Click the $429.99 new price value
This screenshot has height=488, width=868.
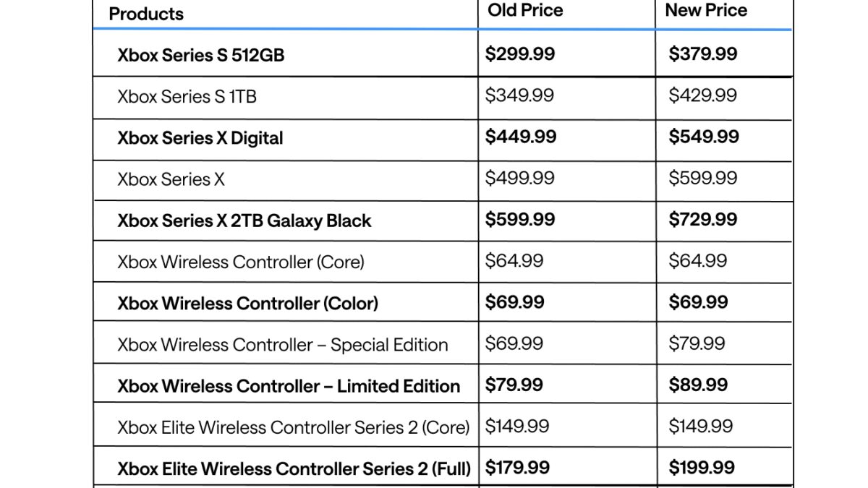[x=702, y=95]
